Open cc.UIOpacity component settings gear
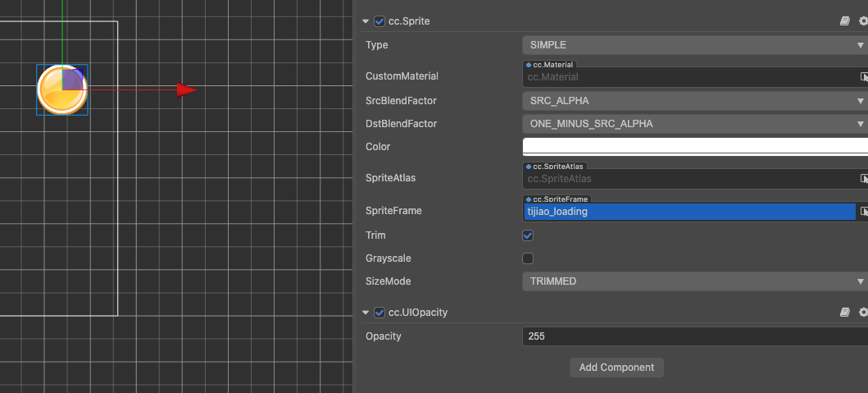The image size is (868, 393). coord(862,313)
